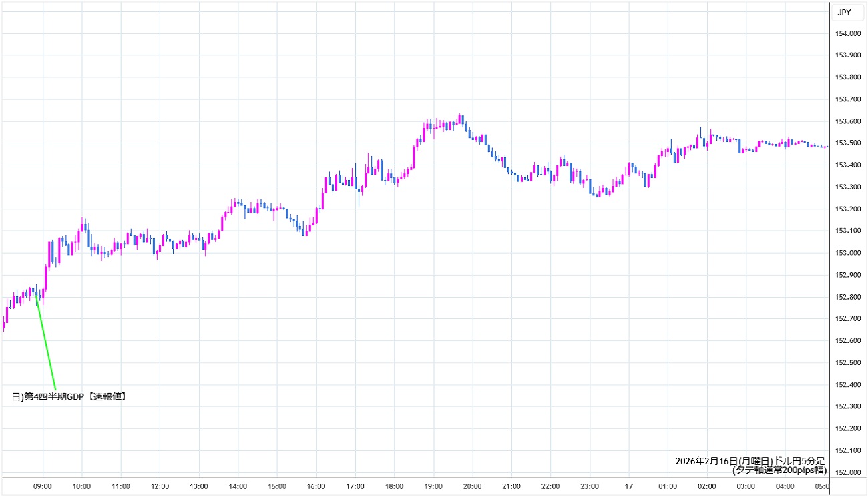The height and width of the screenshot is (497, 868).
Task: Select the 09:00 time axis label
Action: 43,486
